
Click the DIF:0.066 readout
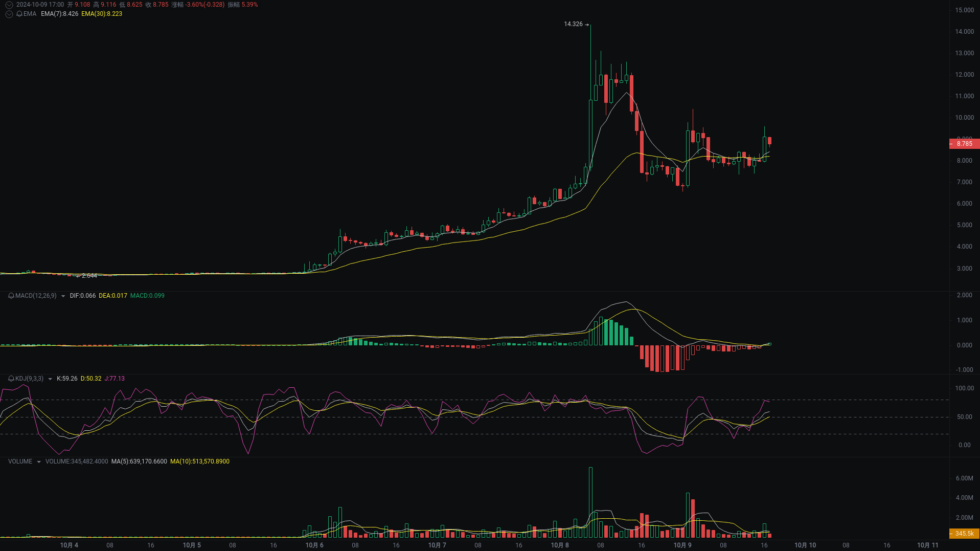tap(83, 296)
